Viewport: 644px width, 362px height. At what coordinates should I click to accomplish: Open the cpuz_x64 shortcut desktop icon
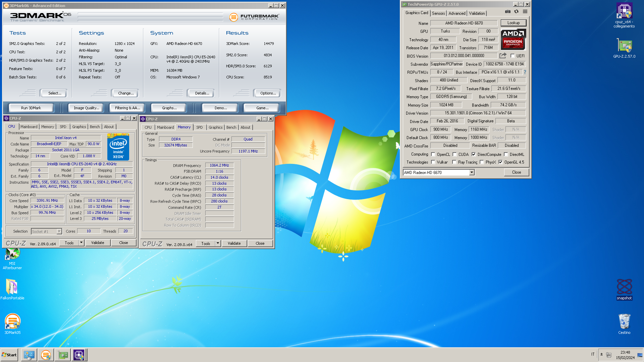pos(624,15)
